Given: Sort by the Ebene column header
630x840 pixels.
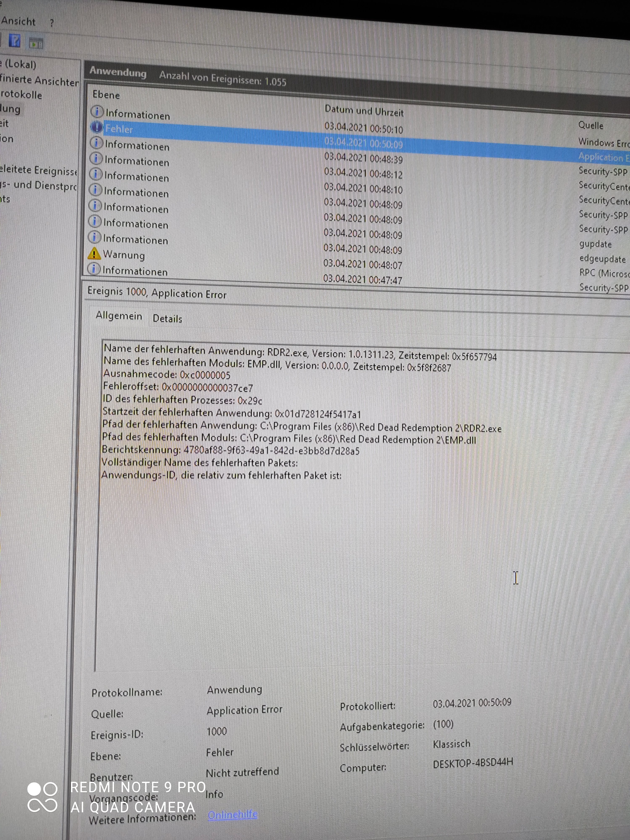Looking at the screenshot, I should pos(106,95).
